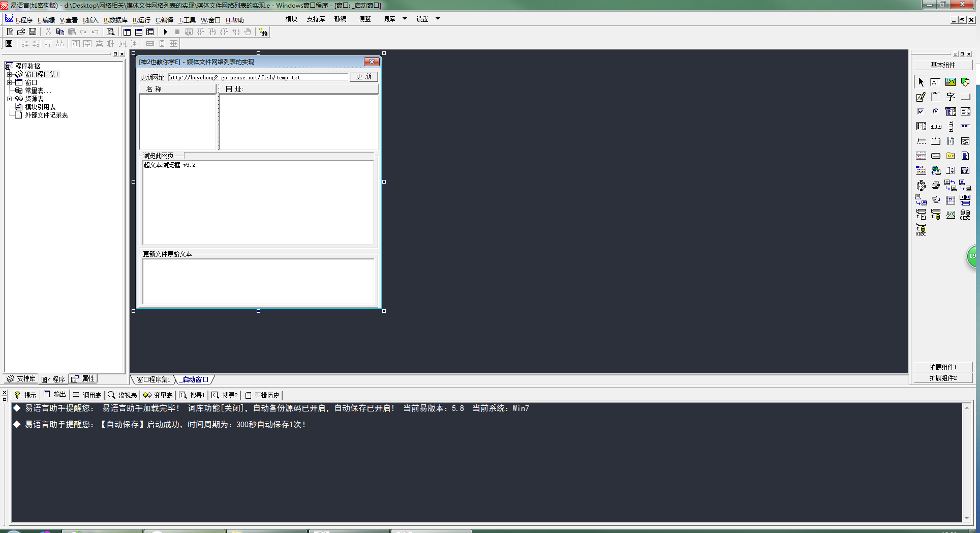
Task: Open the R.运行 menu
Action: [141, 20]
